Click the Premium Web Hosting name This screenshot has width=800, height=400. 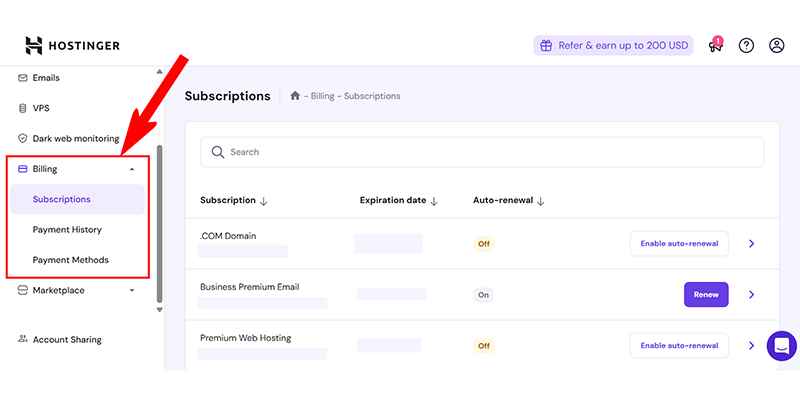pyautogui.click(x=245, y=338)
